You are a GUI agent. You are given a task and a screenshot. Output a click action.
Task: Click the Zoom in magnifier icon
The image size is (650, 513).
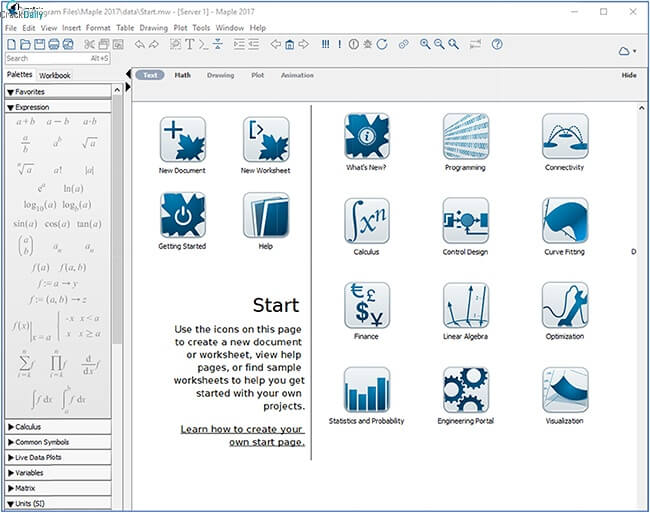point(425,44)
